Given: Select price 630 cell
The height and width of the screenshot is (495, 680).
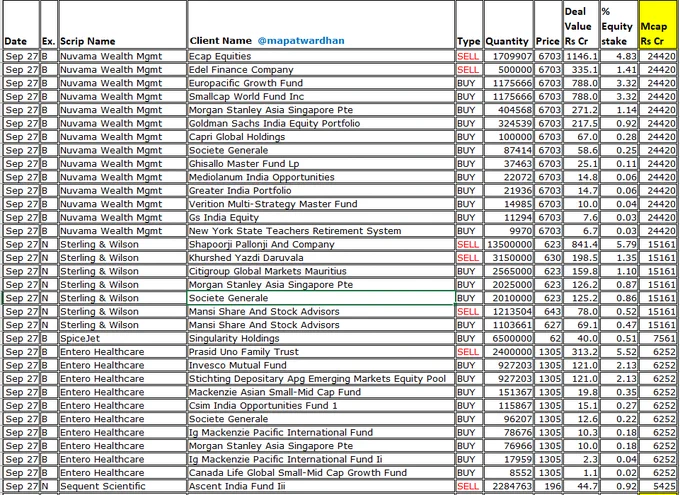Looking at the screenshot, I should (548, 258).
